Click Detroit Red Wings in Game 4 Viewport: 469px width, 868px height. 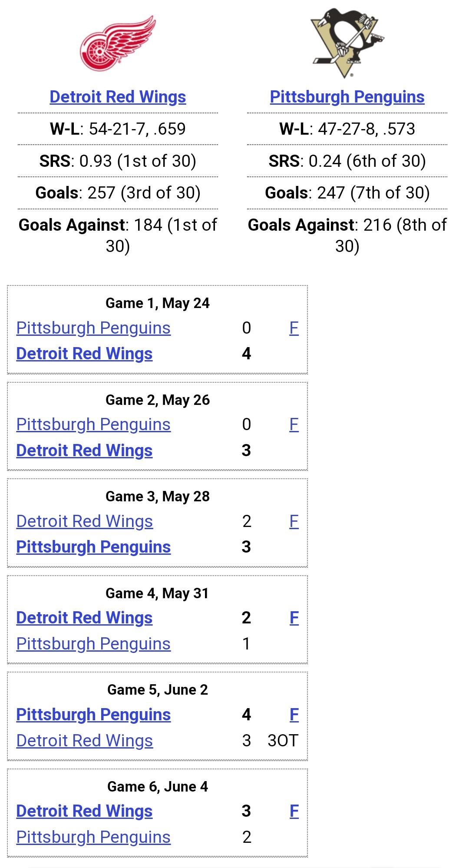pos(84,618)
